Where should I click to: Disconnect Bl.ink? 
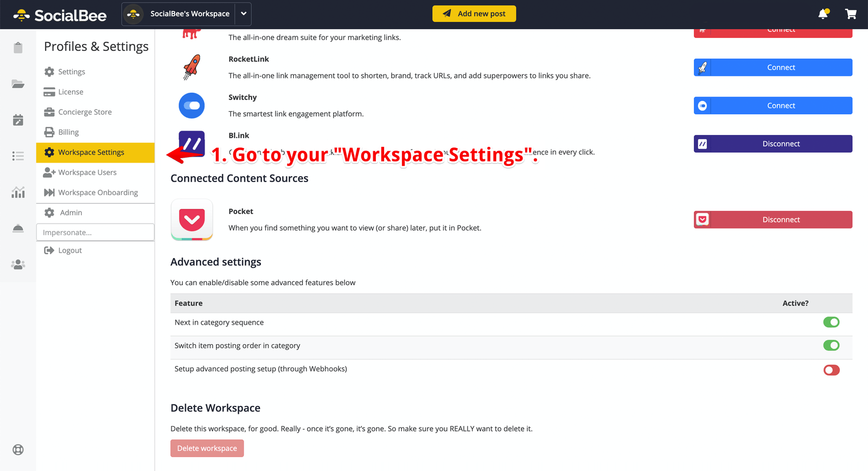773,144
